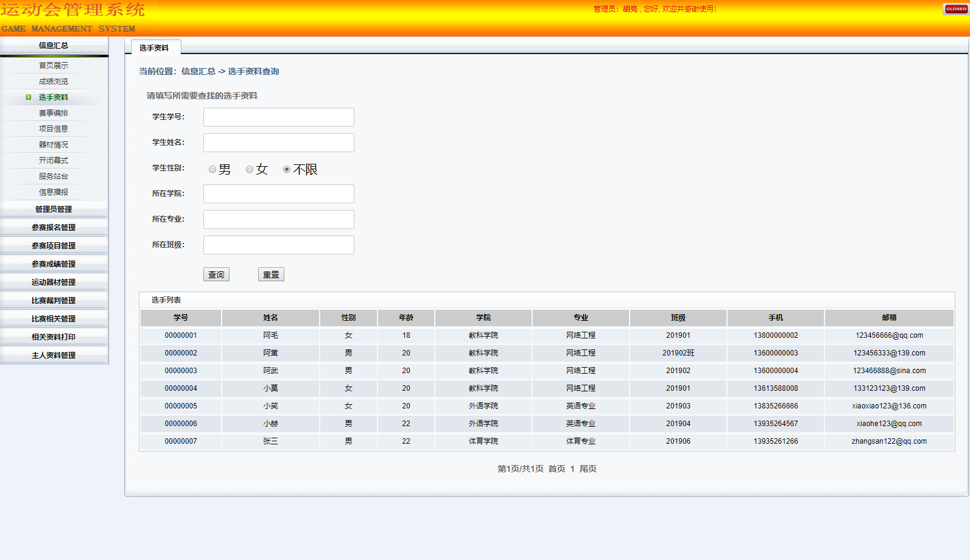The height and width of the screenshot is (560, 970).
Task: Go to 尾页 in pagination
Action: (588, 469)
